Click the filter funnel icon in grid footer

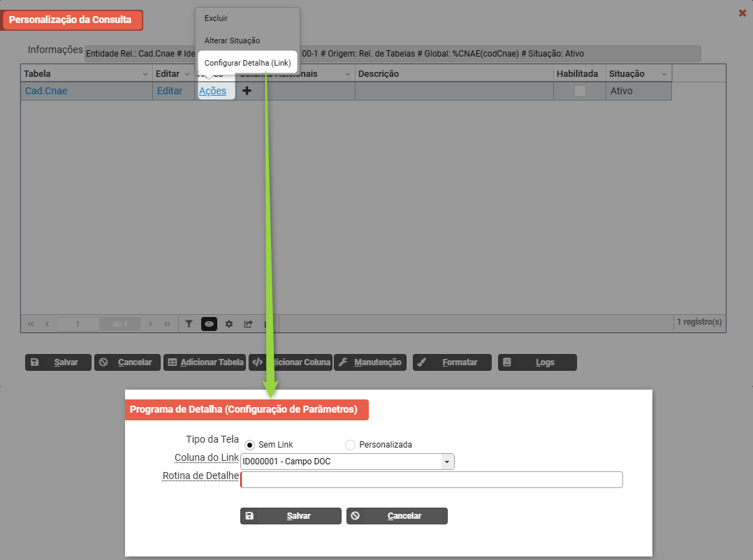tap(189, 324)
